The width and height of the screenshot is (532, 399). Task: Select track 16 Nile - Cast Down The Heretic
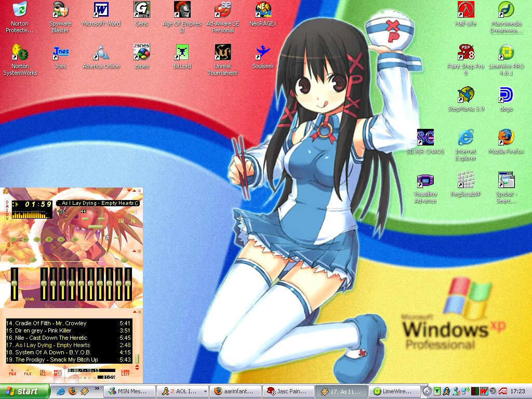(69, 338)
